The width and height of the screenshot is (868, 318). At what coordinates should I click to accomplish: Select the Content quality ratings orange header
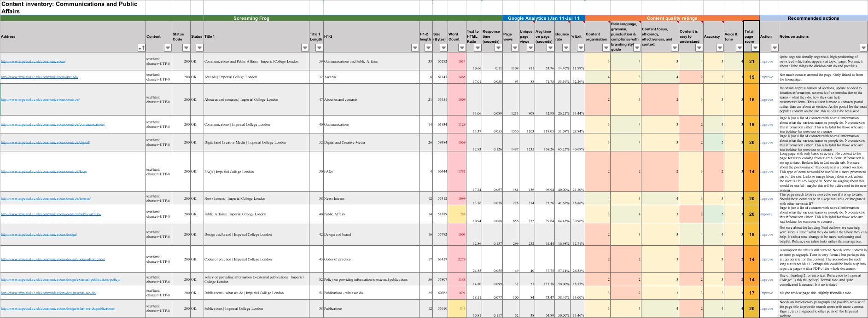(672, 18)
